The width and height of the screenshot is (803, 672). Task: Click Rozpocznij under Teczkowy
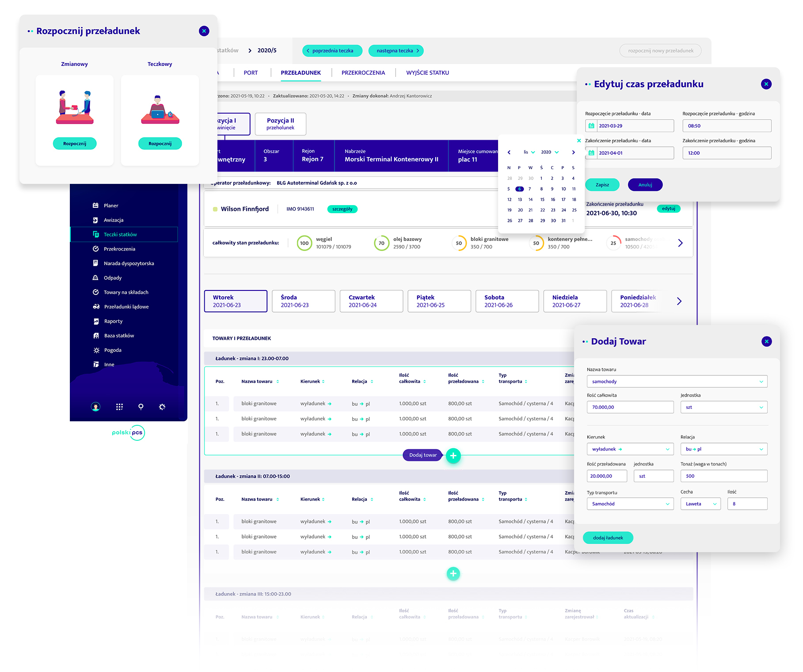(x=160, y=144)
